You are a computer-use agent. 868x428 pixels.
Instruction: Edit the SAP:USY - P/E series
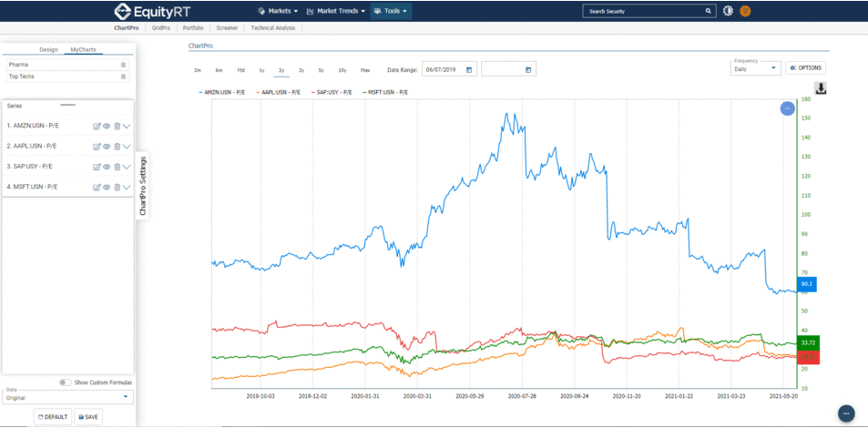97,167
